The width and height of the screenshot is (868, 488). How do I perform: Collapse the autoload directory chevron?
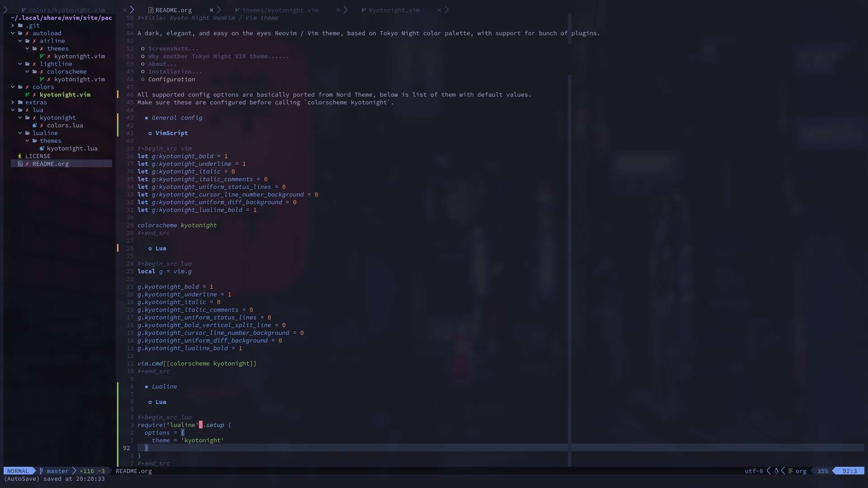13,33
